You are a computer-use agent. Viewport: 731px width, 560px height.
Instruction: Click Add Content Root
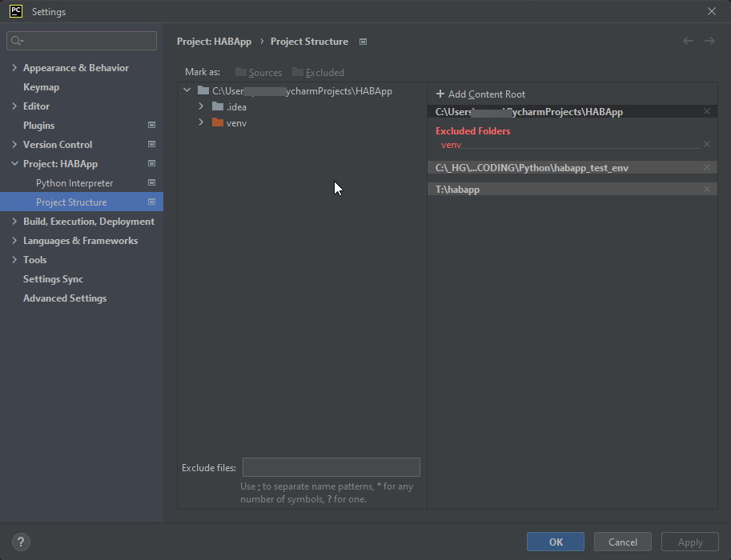point(480,94)
